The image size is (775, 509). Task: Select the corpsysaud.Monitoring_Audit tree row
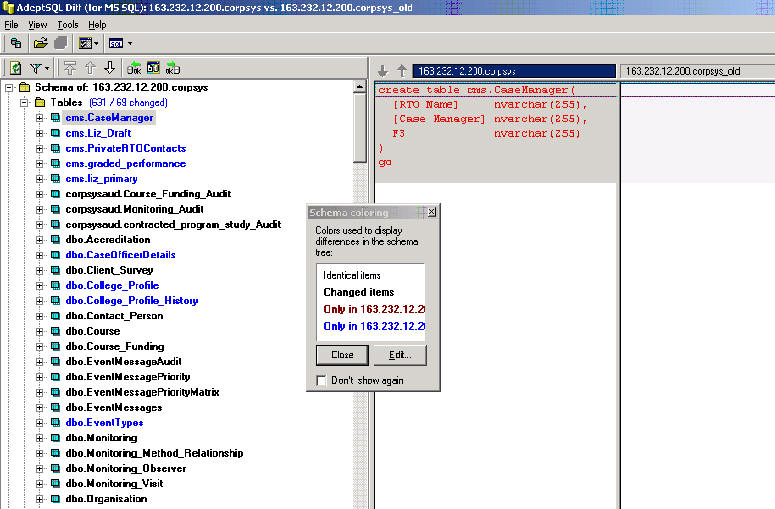coord(134,209)
